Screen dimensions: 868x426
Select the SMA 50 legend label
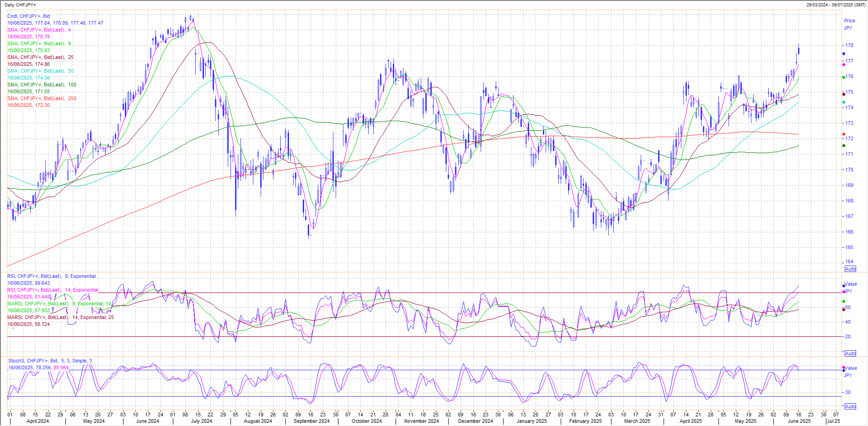click(x=40, y=71)
